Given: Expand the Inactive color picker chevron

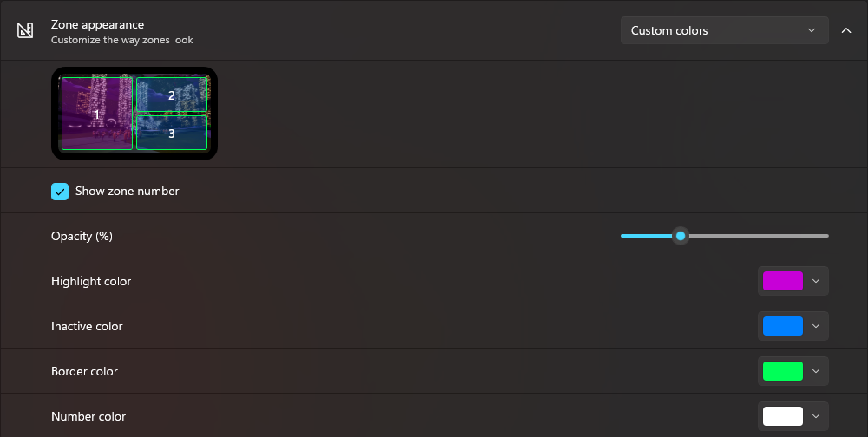Looking at the screenshot, I should tap(816, 326).
